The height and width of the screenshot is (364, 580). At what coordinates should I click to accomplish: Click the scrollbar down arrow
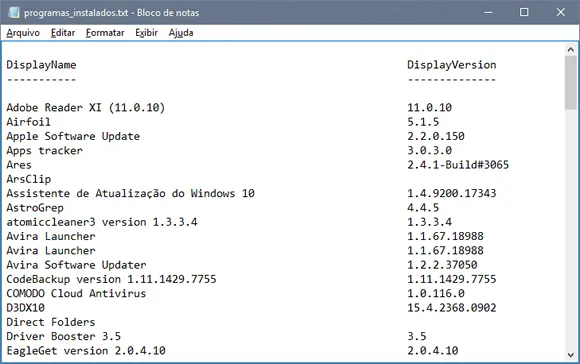coord(570,355)
